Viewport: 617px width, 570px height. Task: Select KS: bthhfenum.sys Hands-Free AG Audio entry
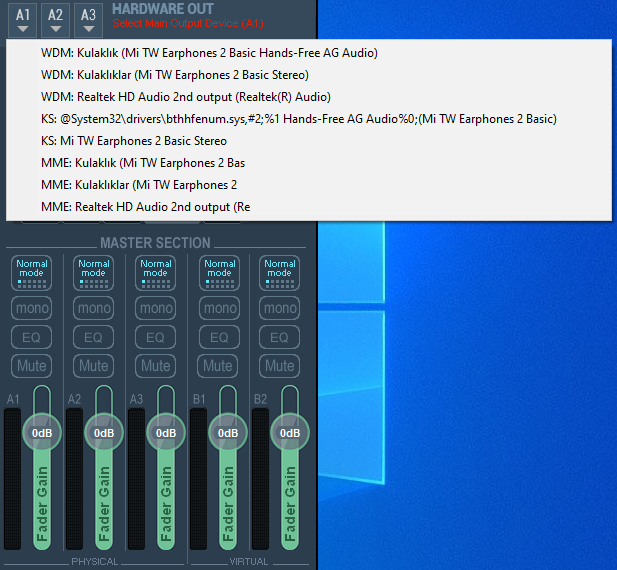click(308, 119)
